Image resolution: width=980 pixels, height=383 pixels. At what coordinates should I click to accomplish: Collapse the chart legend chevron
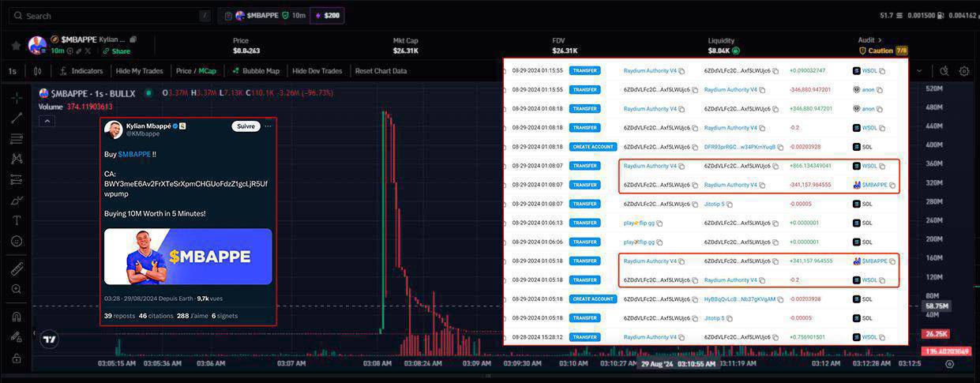coord(47,121)
